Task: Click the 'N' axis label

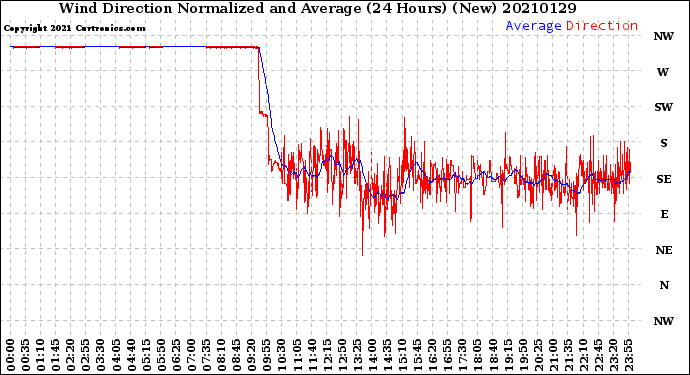Action: click(664, 286)
